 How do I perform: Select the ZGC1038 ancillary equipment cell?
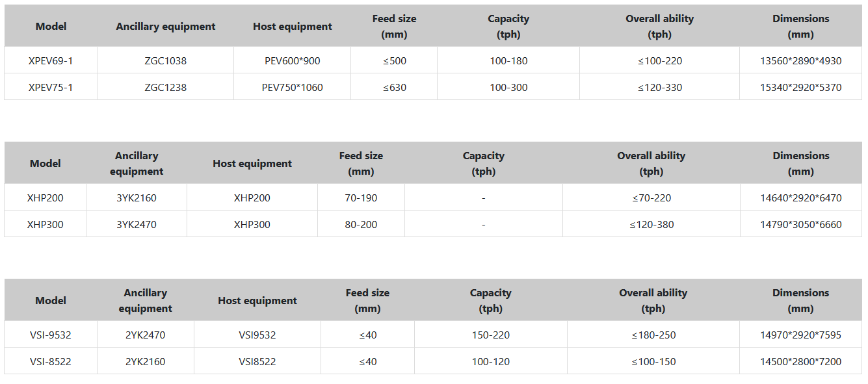coord(165,61)
